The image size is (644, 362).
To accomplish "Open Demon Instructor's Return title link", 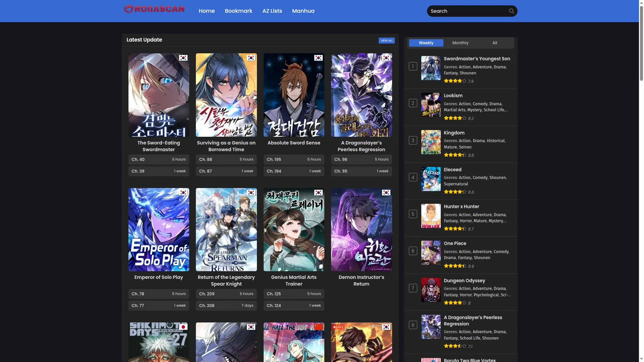I will click(x=362, y=281).
